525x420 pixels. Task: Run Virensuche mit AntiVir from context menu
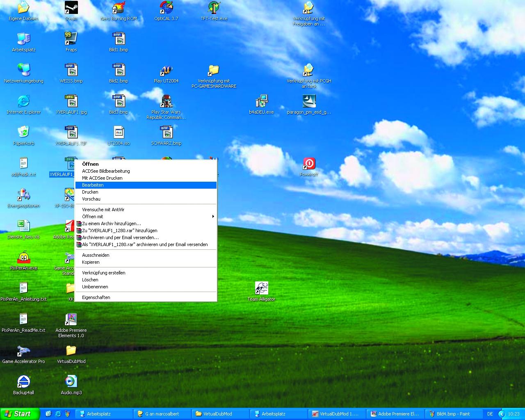(146, 210)
